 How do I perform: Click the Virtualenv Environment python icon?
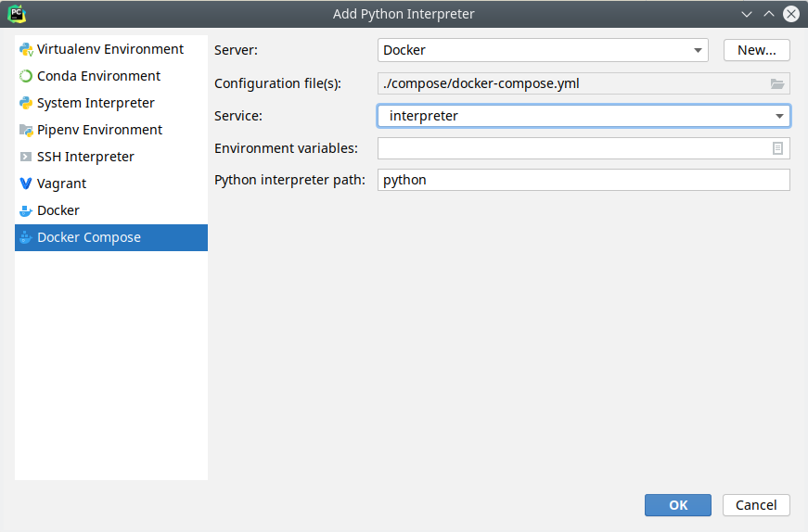(x=26, y=49)
